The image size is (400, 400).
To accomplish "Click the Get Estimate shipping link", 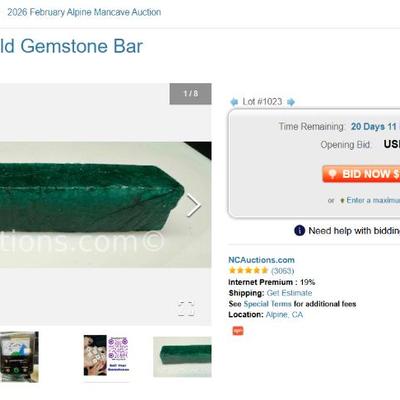I will 289,293.
